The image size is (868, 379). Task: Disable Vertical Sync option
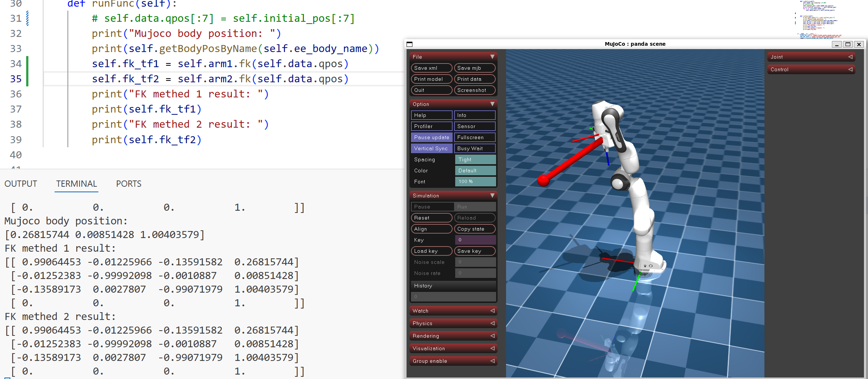pos(432,148)
